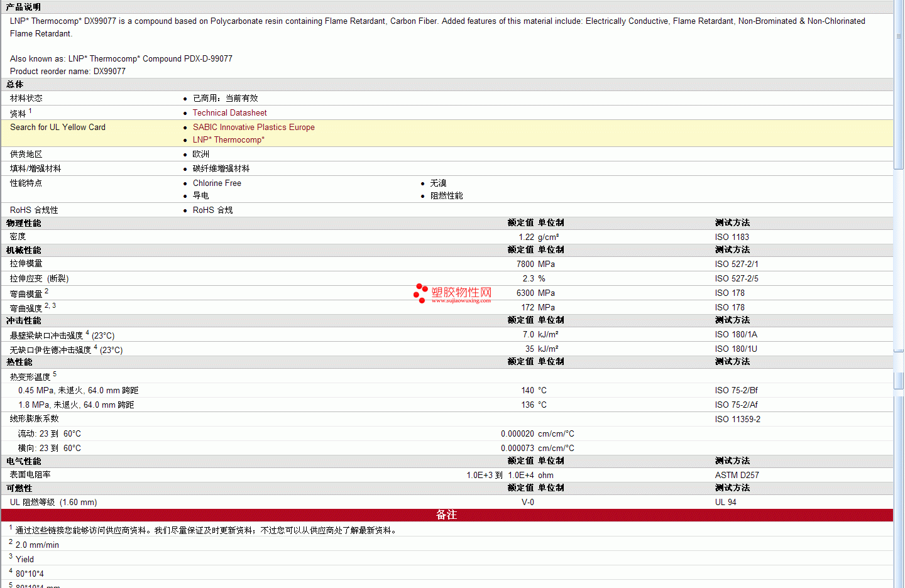The width and height of the screenshot is (905, 588).
Task: Select the 'Also known as' product line
Action: 121,59
